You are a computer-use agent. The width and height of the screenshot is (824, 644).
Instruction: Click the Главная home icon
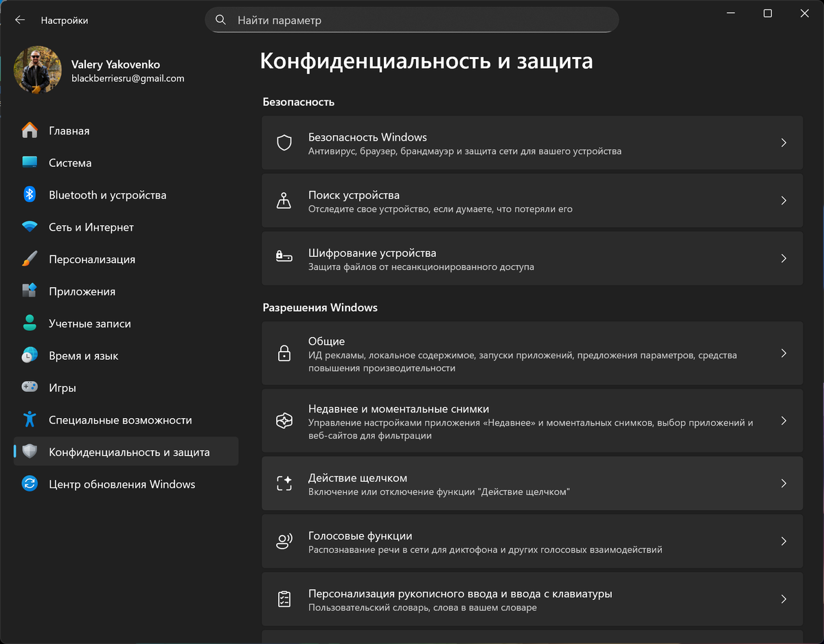coord(30,130)
